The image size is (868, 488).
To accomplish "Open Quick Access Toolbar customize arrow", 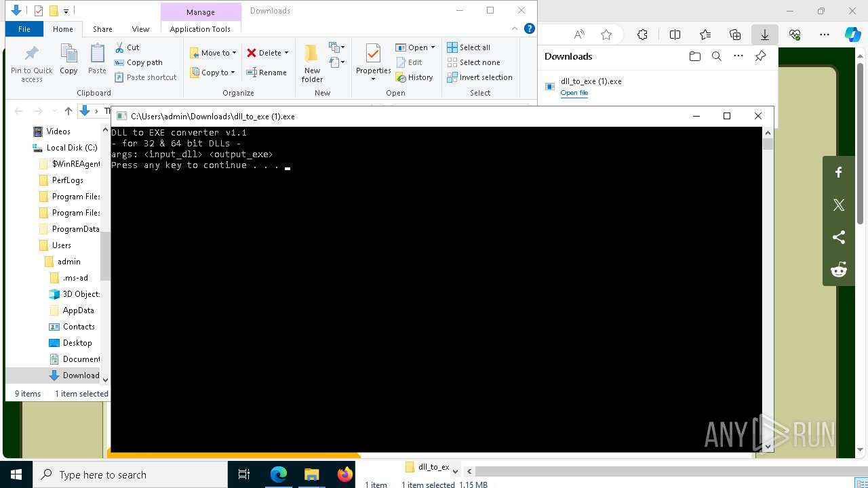I will point(66,11).
